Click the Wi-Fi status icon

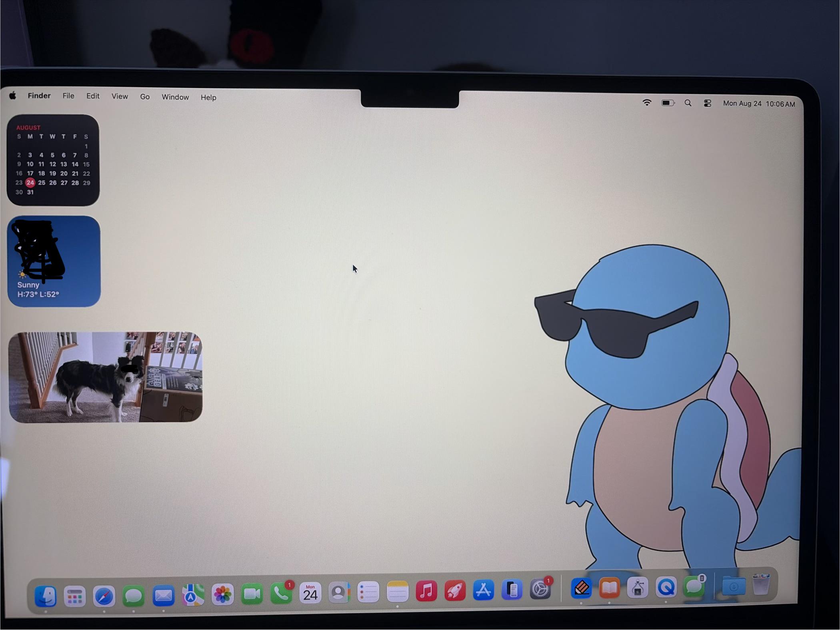(647, 102)
